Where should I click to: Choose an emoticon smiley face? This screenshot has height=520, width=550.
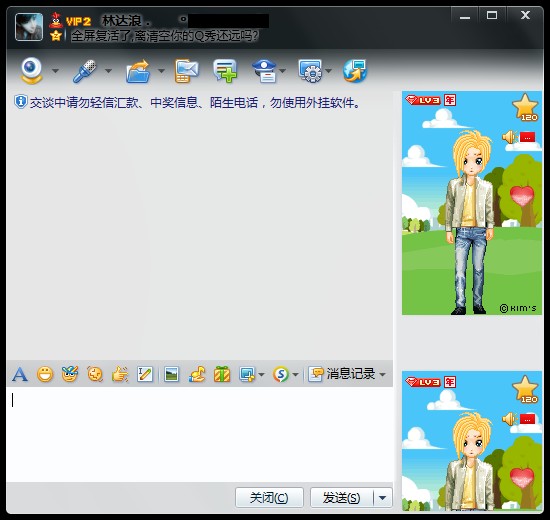click(45, 374)
